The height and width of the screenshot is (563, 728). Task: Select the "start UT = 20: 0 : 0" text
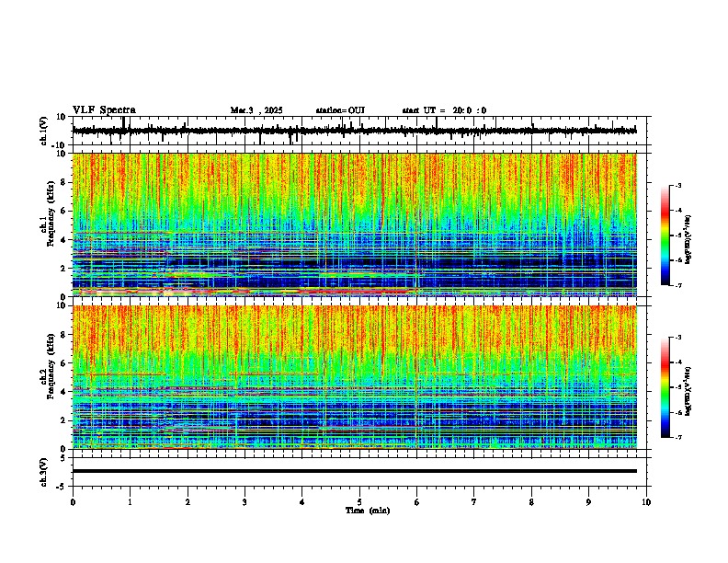tap(444, 110)
